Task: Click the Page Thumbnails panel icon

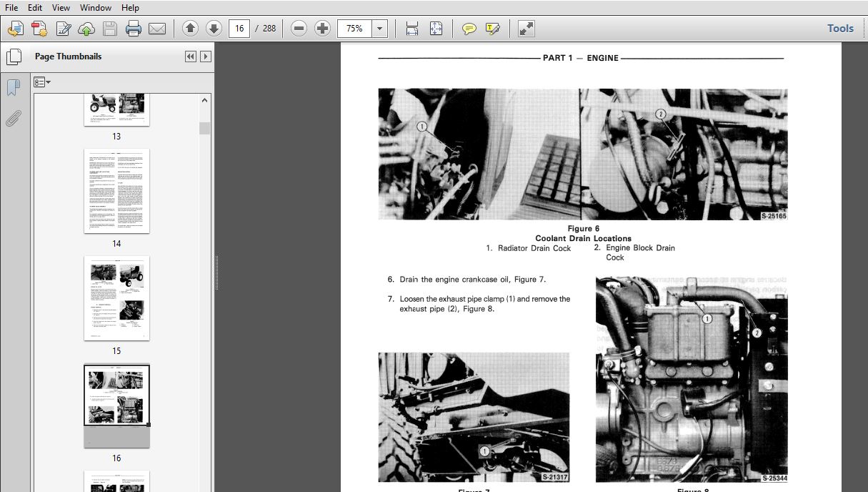Action: click(13, 57)
